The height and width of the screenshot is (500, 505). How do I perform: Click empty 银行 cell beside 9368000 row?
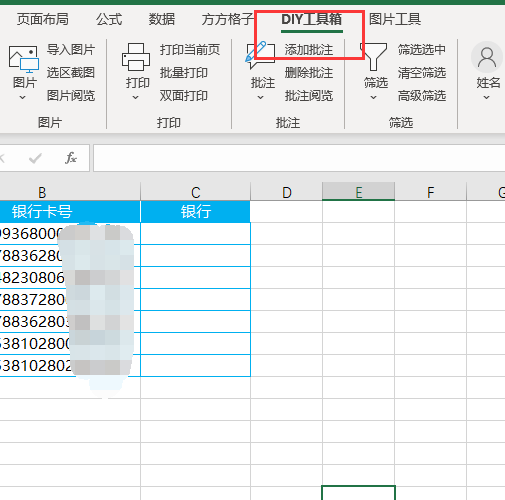[196, 234]
